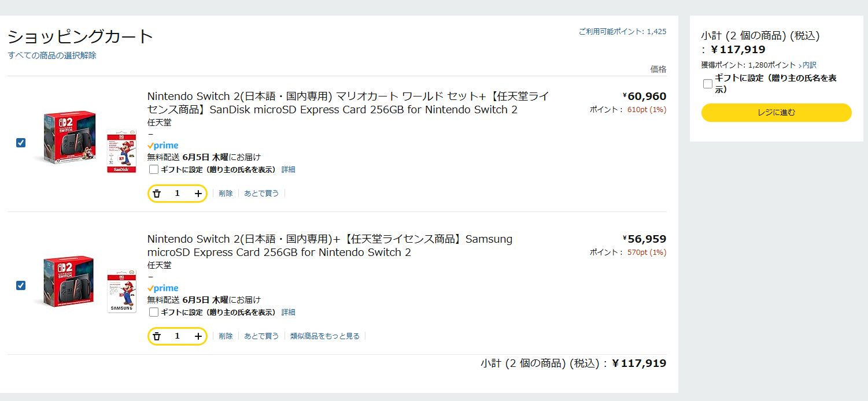Click the prime logo on the Samsung bundle

pyautogui.click(x=163, y=288)
